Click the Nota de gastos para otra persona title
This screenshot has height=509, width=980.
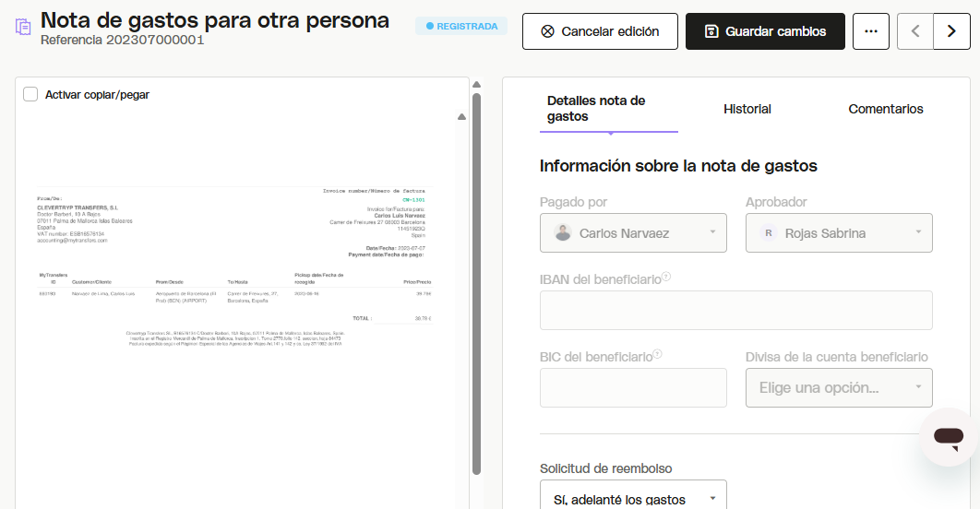point(215,20)
